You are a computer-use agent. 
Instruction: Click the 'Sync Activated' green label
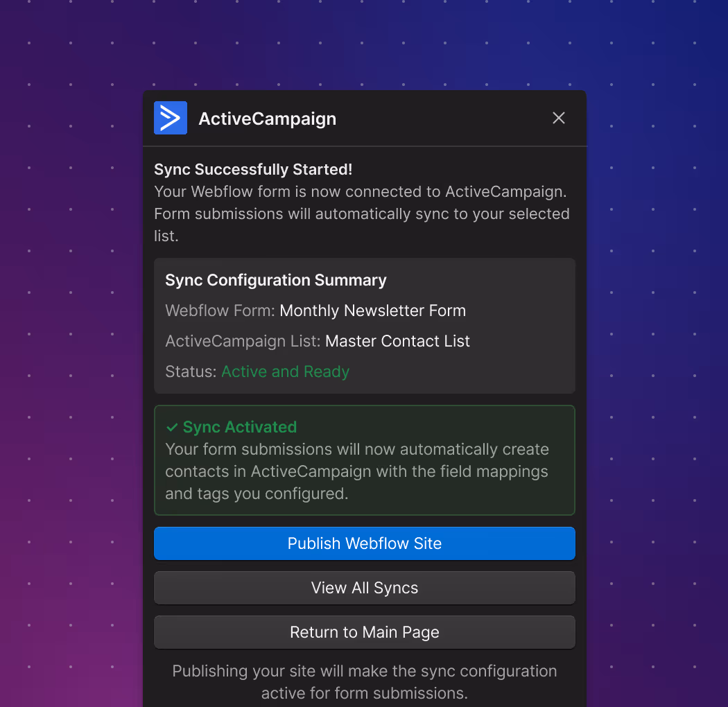point(240,427)
